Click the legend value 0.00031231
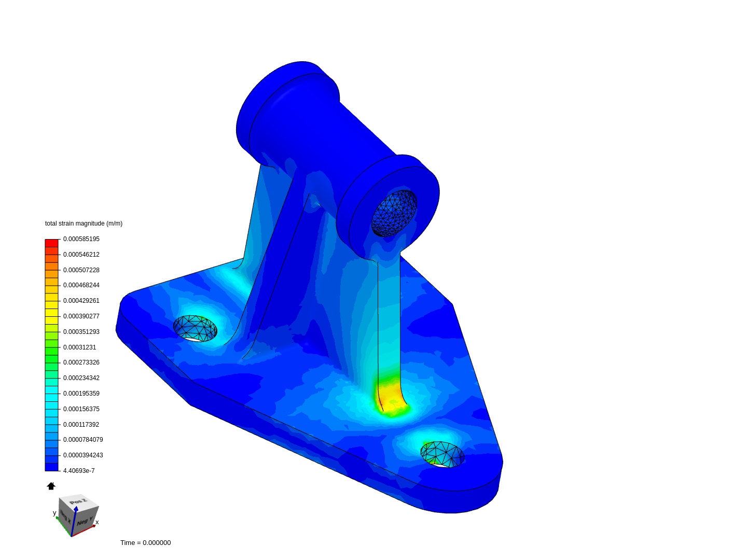The height and width of the screenshot is (560, 747). point(80,347)
